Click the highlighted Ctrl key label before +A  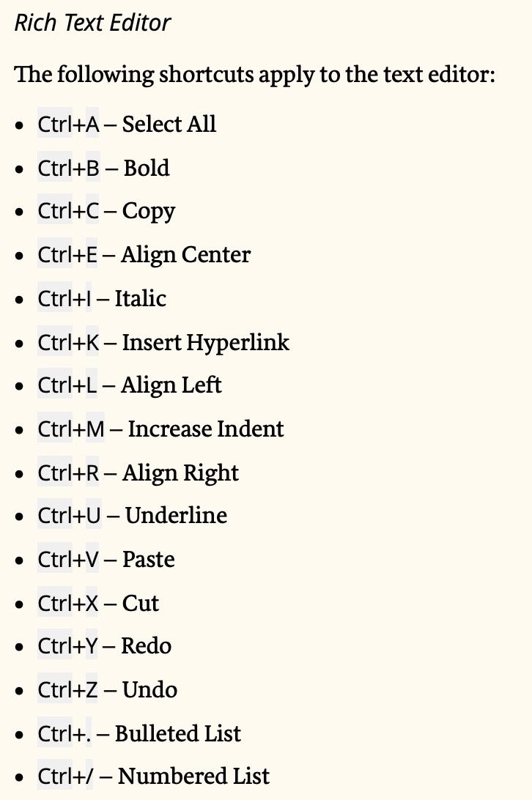(55, 124)
